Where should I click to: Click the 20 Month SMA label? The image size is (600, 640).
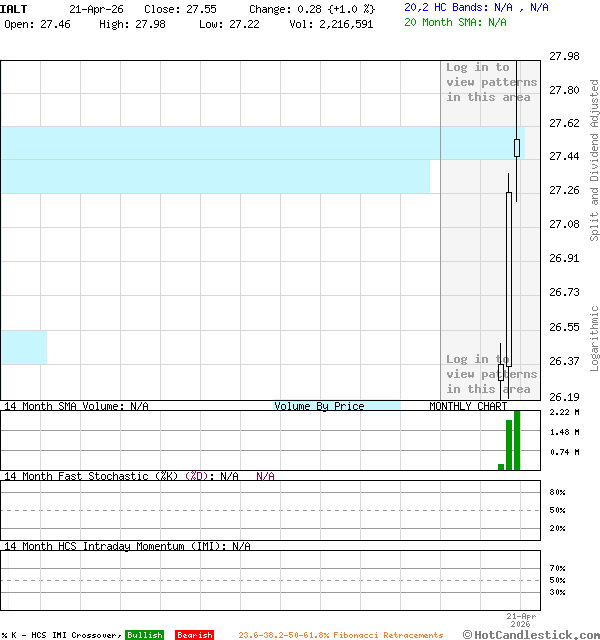coord(455,22)
